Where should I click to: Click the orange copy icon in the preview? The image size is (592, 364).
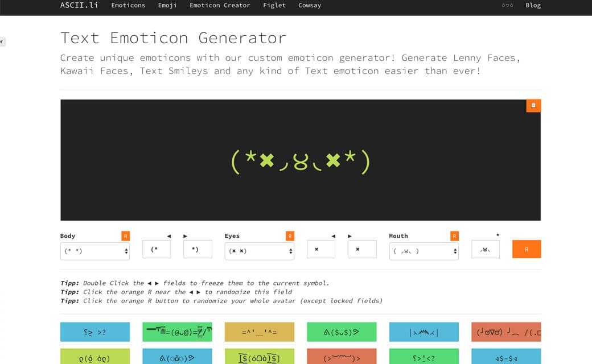[533, 106]
